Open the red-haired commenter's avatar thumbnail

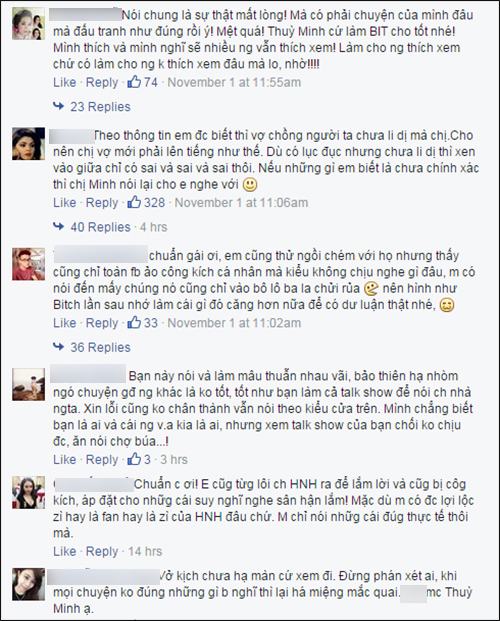click(29, 264)
